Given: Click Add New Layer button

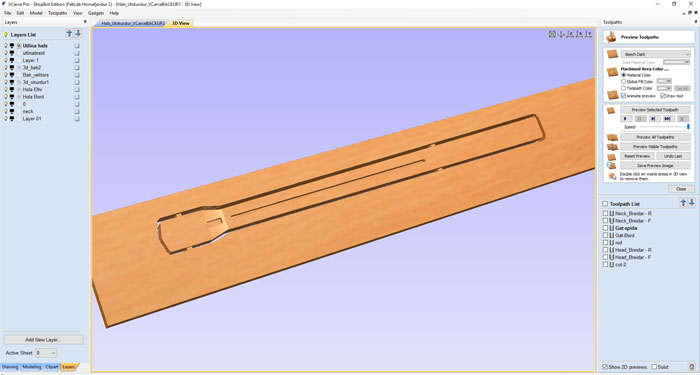Looking at the screenshot, I should (43, 340).
